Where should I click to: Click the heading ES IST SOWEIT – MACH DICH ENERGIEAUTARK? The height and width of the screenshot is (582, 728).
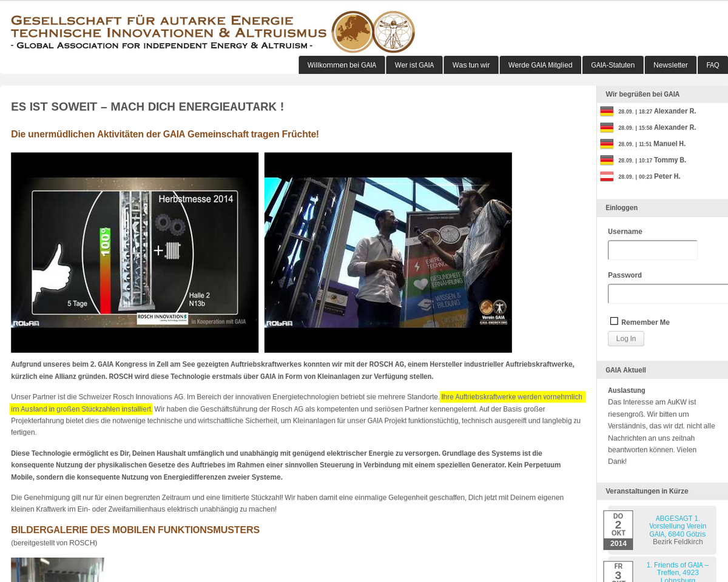click(147, 107)
